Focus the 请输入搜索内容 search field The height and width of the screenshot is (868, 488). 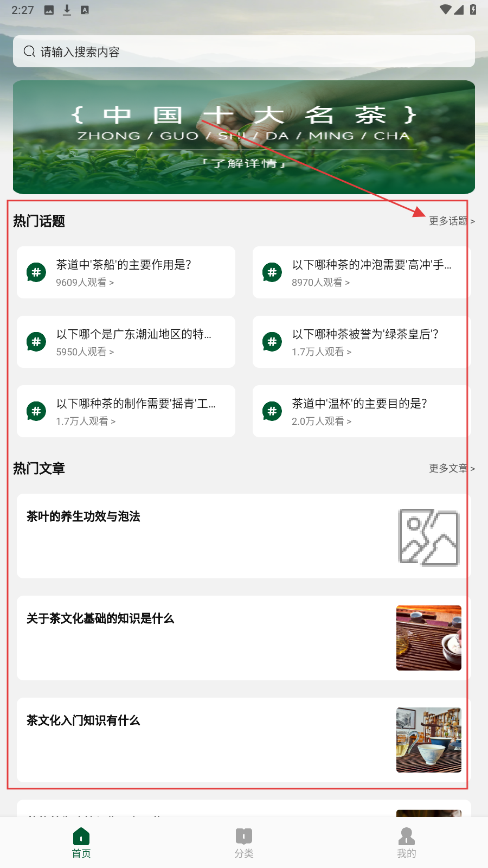coord(244,52)
